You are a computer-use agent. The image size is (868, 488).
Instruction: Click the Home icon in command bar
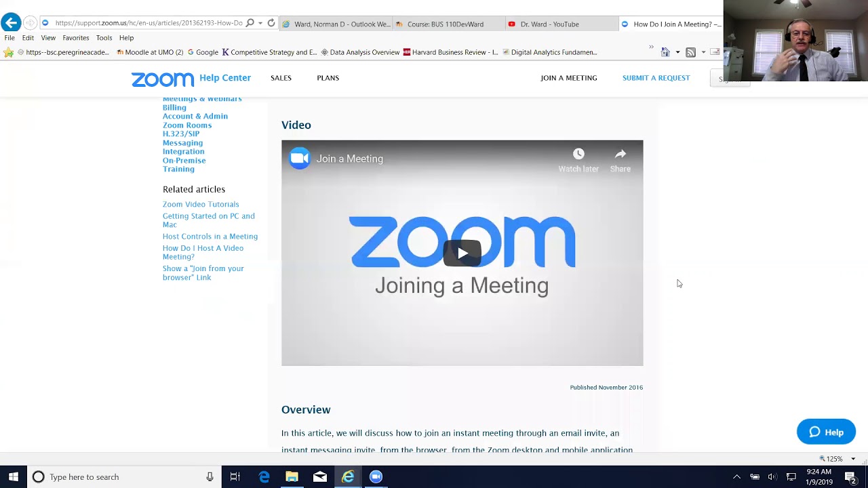point(665,52)
